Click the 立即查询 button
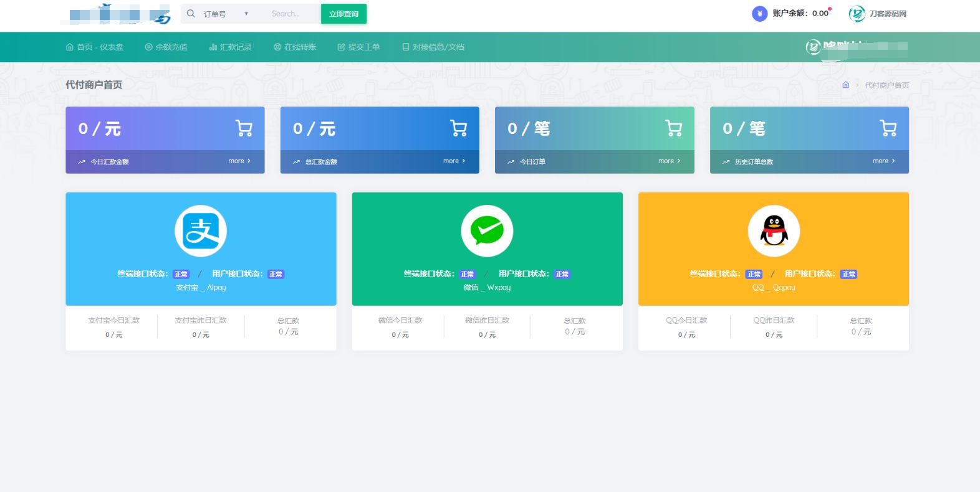 (x=343, y=14)
